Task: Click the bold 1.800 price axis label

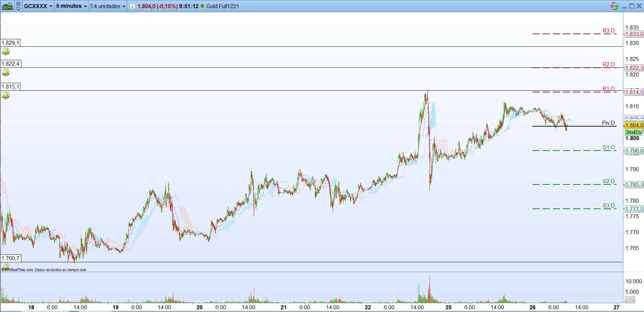Action: click(x=632, y=138)
